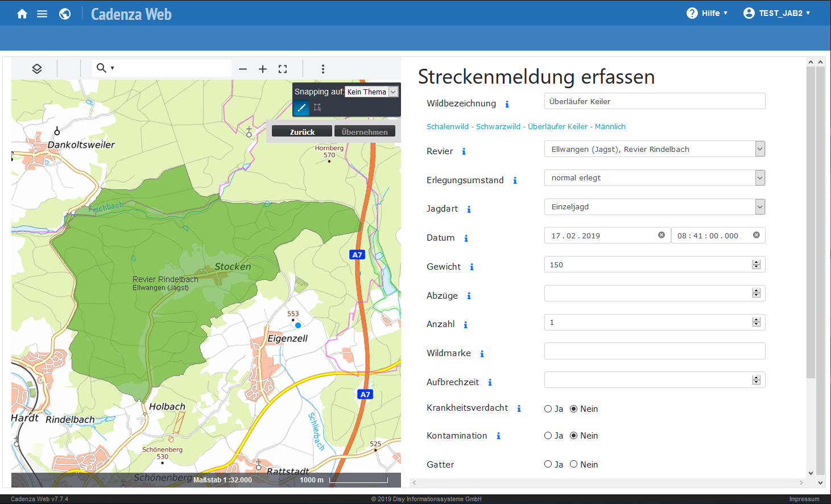
Task: Select Ja for Kontamination
Action: coord(548,436)
